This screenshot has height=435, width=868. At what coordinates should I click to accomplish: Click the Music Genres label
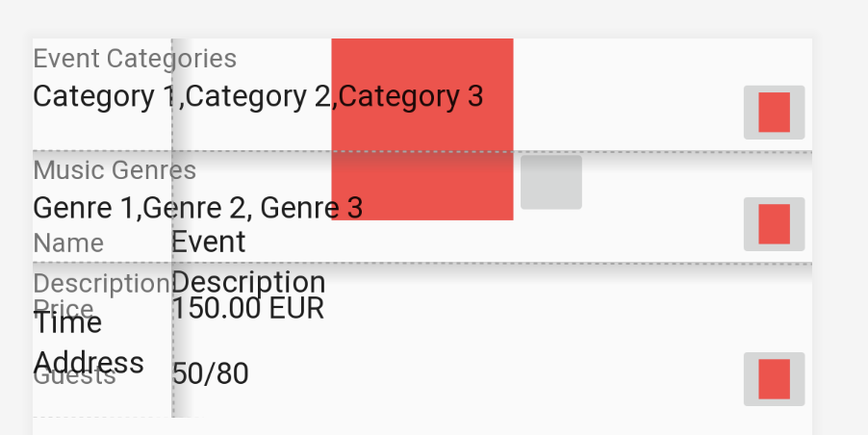click(x=115, y=170)
